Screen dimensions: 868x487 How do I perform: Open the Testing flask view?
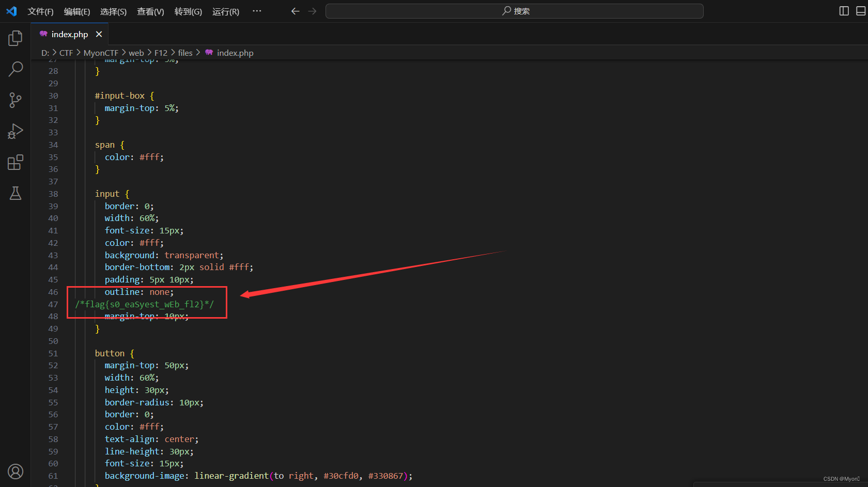coord(16,193)
